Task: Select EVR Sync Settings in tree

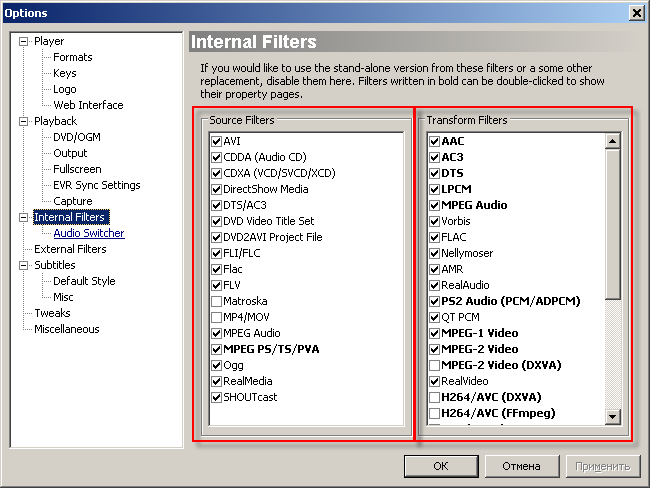Action: 96,185
